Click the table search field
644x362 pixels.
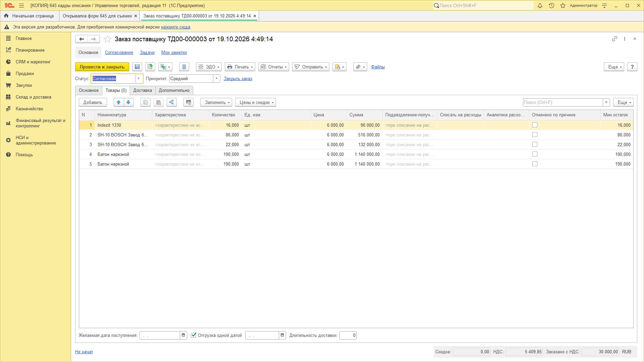563,103
